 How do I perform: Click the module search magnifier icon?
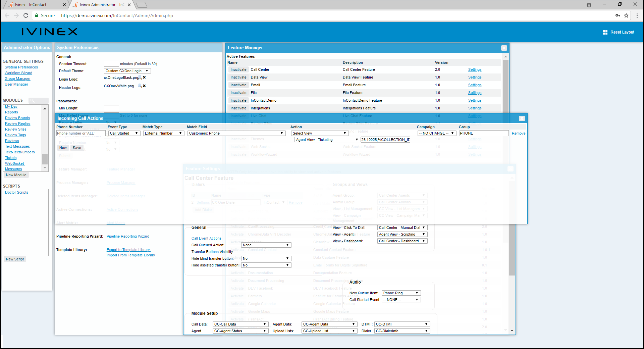[33, 100]
